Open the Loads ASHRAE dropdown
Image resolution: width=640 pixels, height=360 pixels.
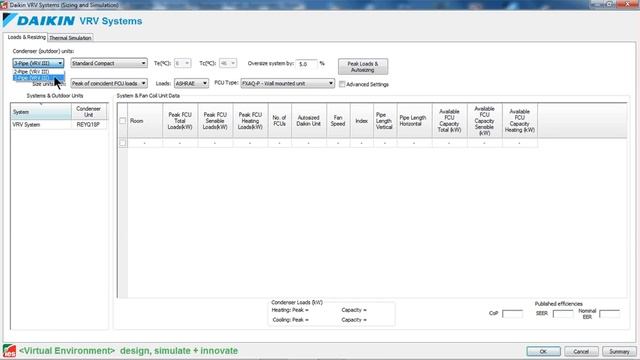tap(191, 83)
